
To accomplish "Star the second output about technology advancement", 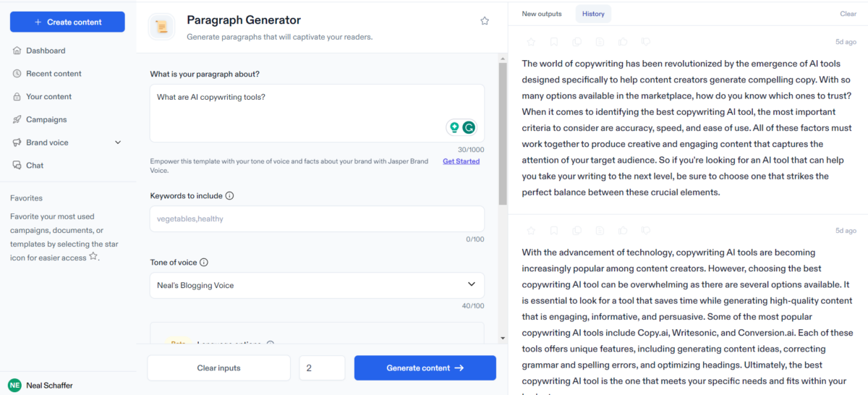I will 531,231.
